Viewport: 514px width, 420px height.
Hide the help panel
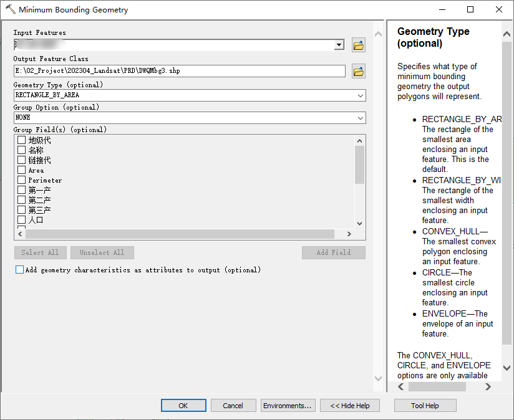[350, 405]
